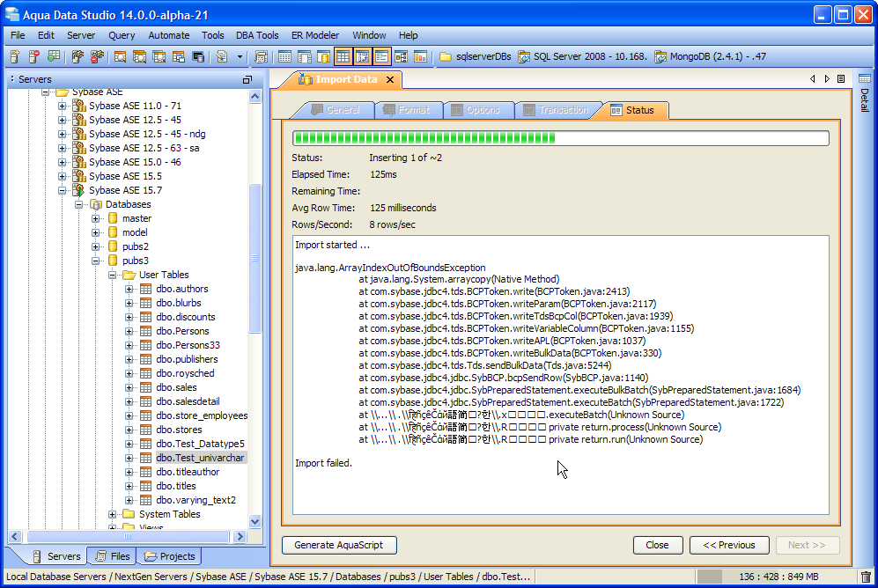The height and width of the screenshot is (588, 878).
Task: Click the ER diagram toolbar icon
Action: tap(401, 56)
